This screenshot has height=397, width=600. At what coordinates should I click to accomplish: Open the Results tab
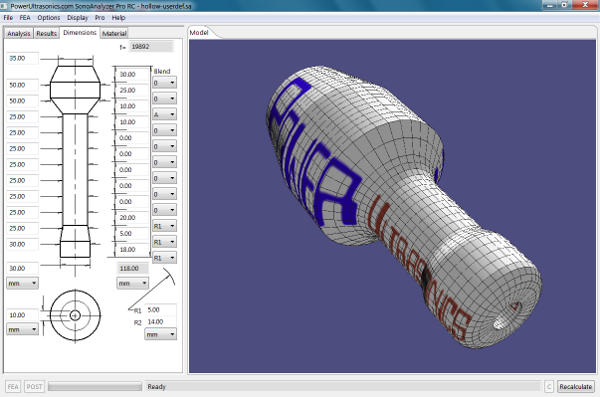click(46, 33)
